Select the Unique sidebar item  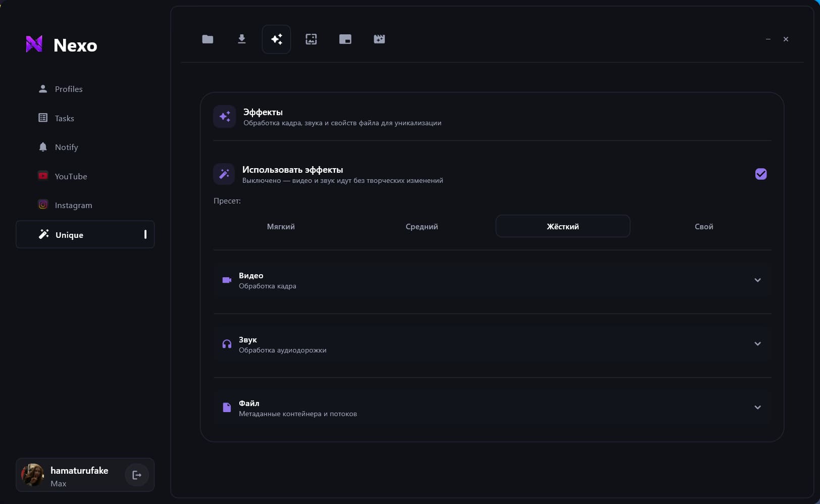point(85,234)
